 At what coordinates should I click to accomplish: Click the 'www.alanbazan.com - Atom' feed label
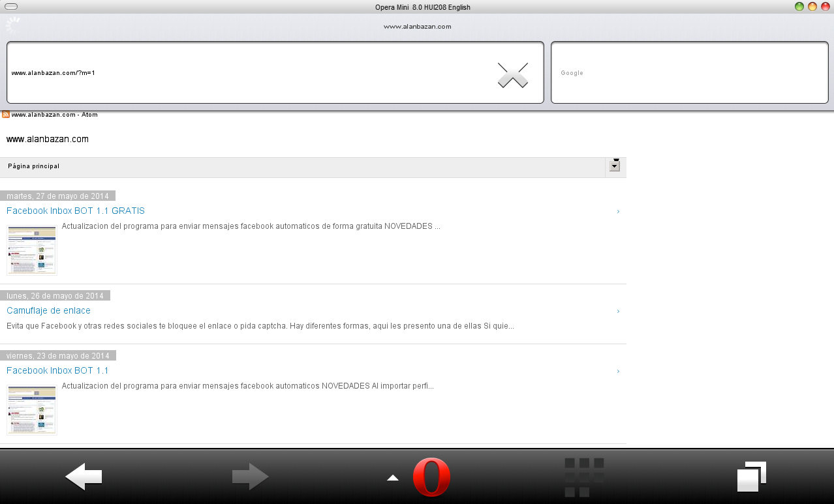point(54,114)
